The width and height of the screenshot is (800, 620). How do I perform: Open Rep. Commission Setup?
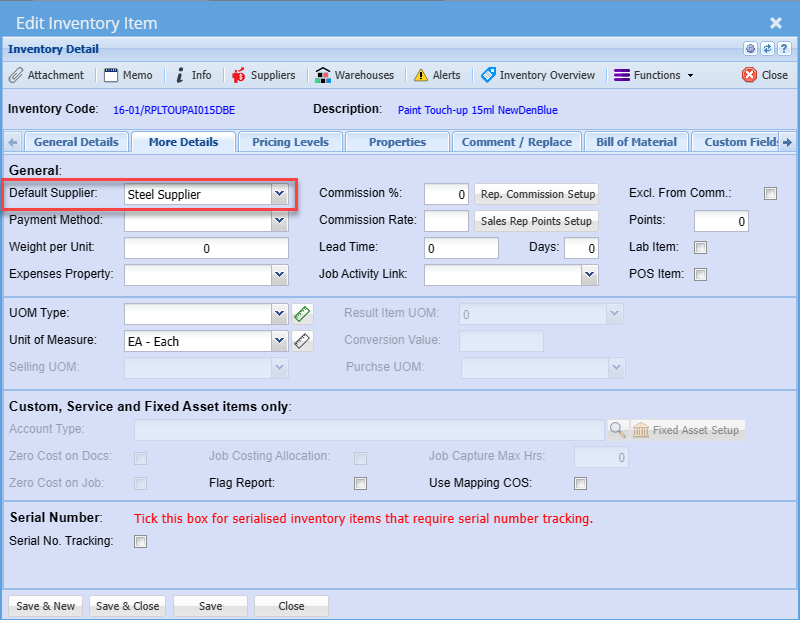(537, 195)
